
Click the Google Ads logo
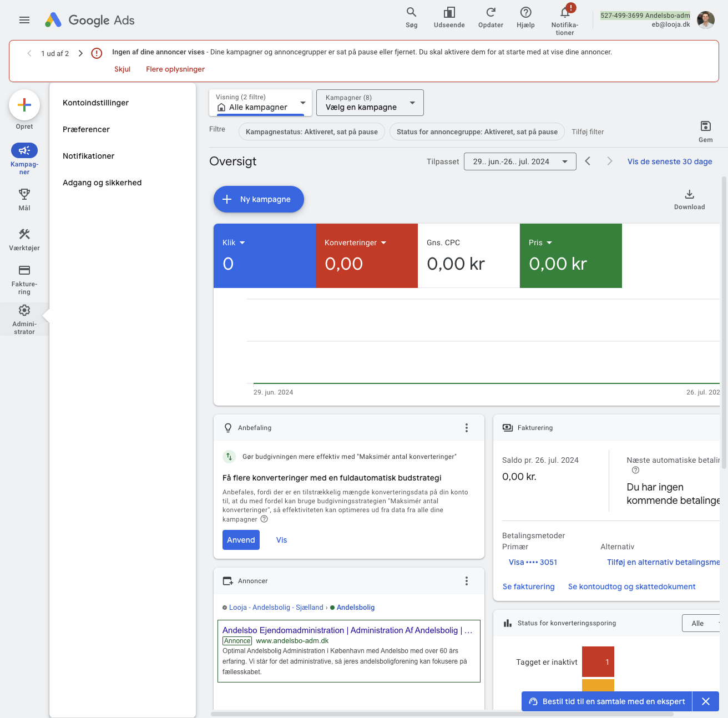click(x=90, y=20)
